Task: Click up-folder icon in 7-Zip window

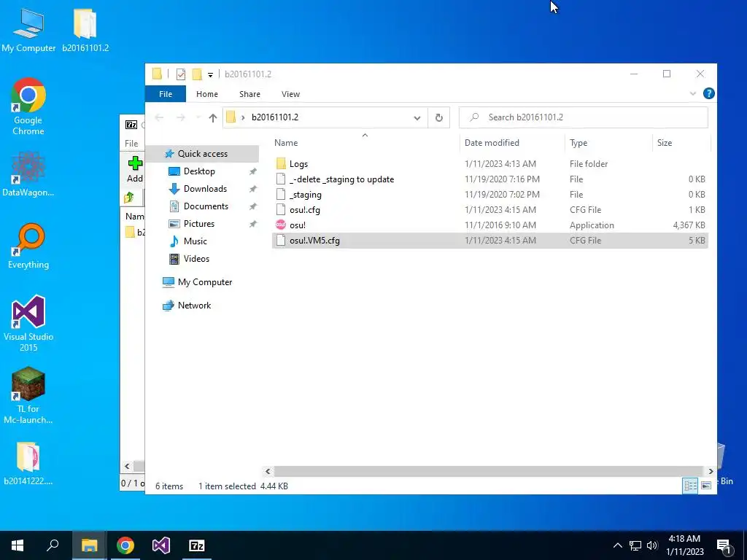Action: point(128,198)
